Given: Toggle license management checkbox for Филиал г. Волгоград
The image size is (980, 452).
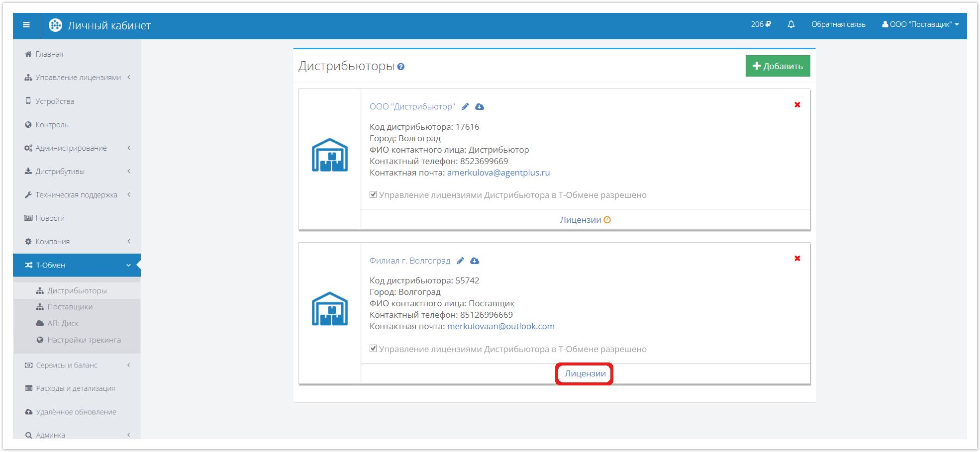Looking at the screenshot, I should tap(373, 349).
